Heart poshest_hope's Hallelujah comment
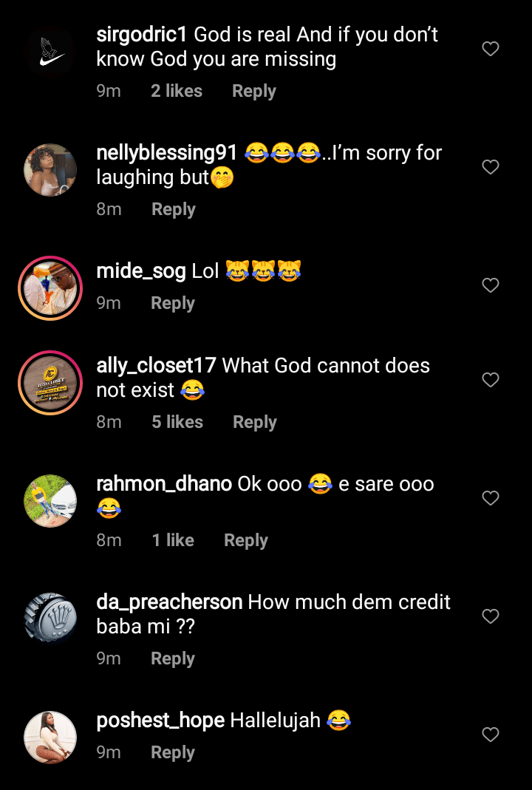The image size is (532, 790). coord(491,735)
